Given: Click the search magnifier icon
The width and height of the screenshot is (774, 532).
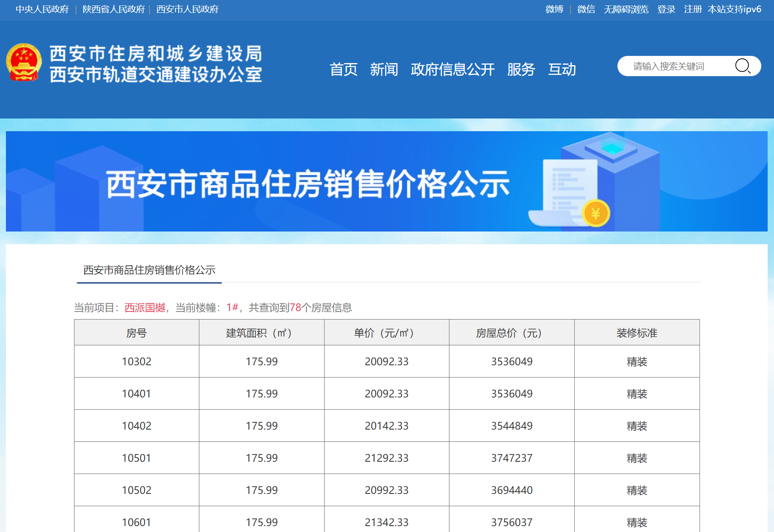Looking at the screenshot, I should click(742, 66).
